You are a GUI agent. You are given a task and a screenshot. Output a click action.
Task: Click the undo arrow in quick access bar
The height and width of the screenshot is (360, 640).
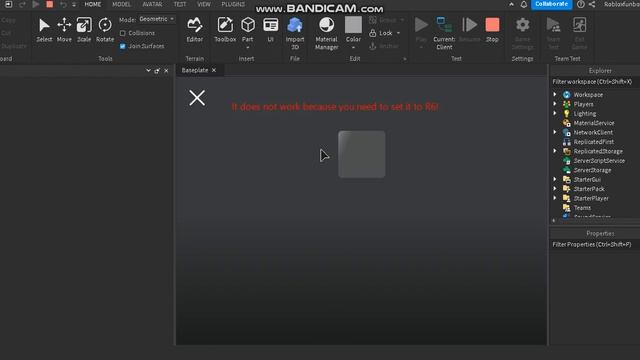click(63, 4)
